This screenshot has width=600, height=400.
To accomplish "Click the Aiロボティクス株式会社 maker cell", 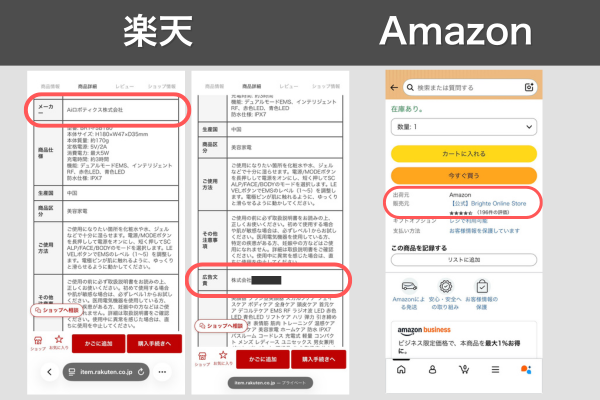I will 121,110.
